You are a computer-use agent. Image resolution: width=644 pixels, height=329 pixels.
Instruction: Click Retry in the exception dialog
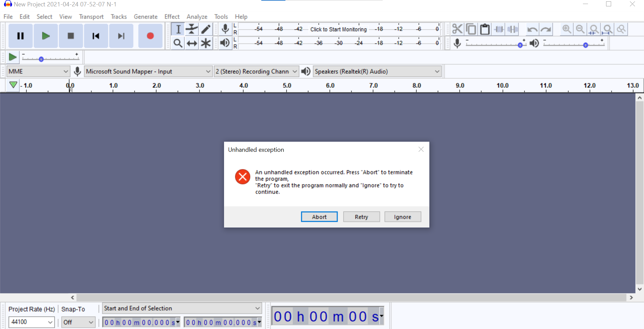point(362,217)
